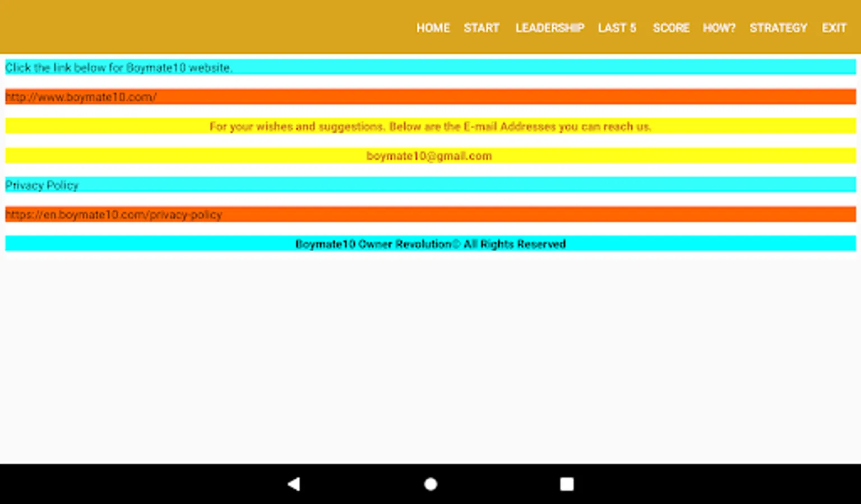Viewport: 861px width, 504px height.
Task: Go to the LEADERSHIP page
Action: pyautogui.click(x=549, y=27)
